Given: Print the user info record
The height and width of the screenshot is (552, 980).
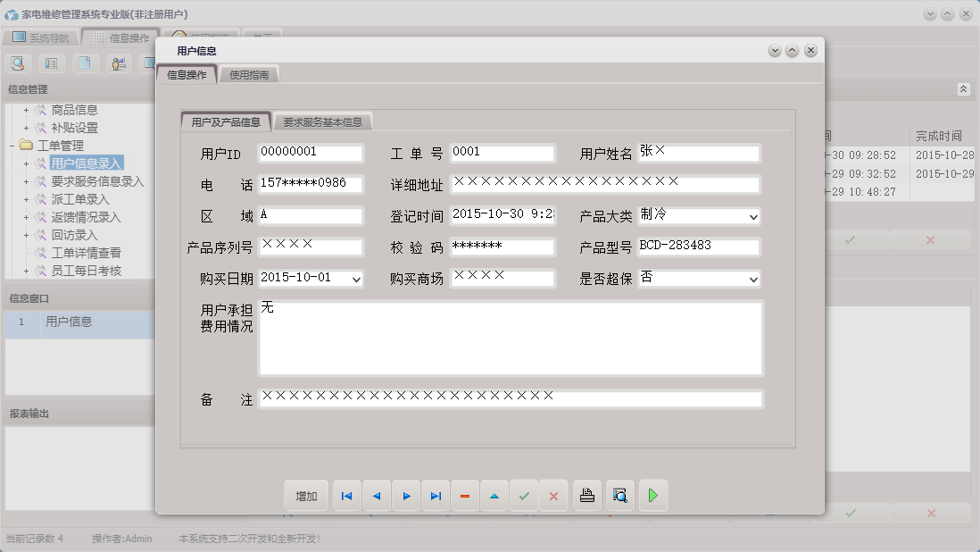Looking at the screenshot, I should [586, 495].
